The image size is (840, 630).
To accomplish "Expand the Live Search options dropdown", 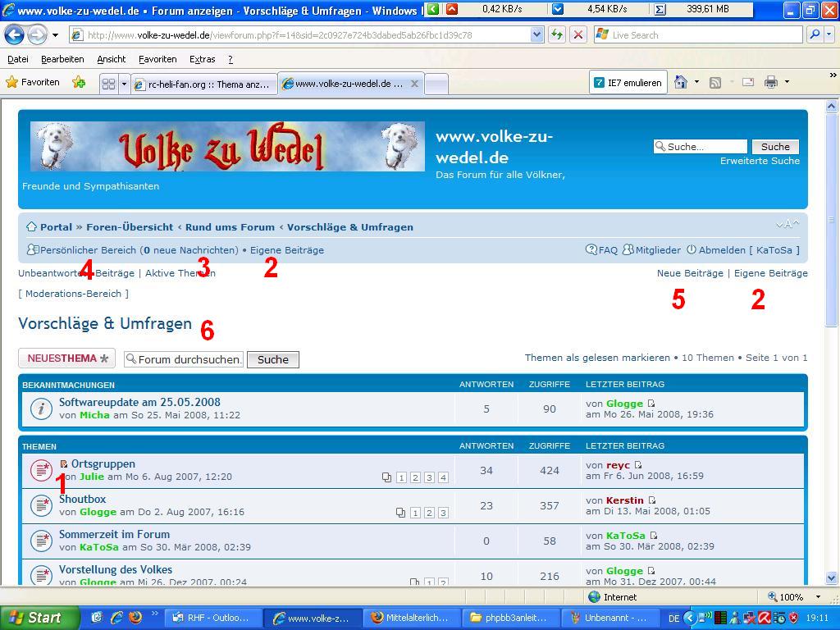I will tap(829, 34).
